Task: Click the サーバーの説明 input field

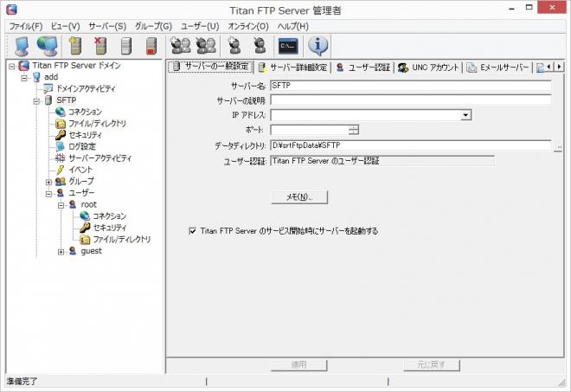Action: [411, 100]
